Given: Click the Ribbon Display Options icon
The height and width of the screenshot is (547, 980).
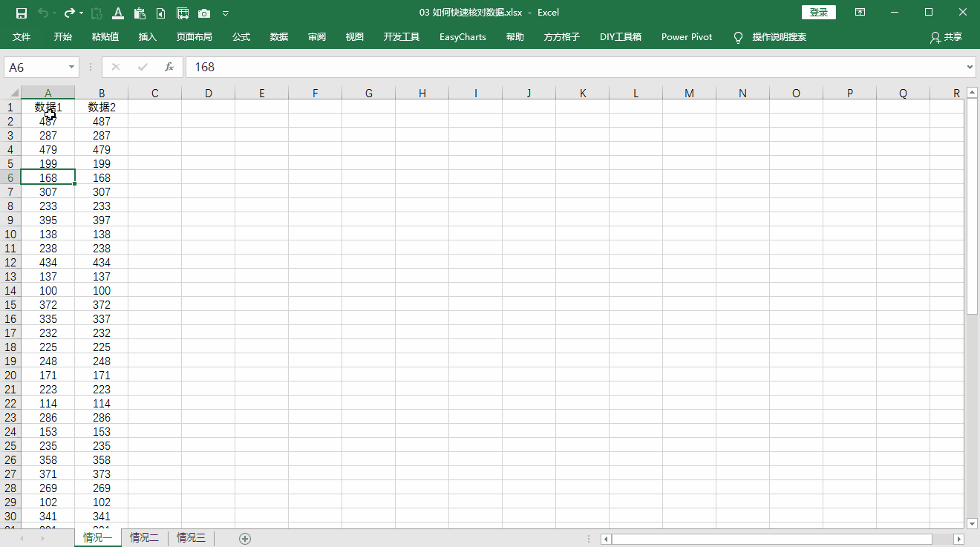Looking at the screenshot, I should pyautogui.click(x=860, y=13).
